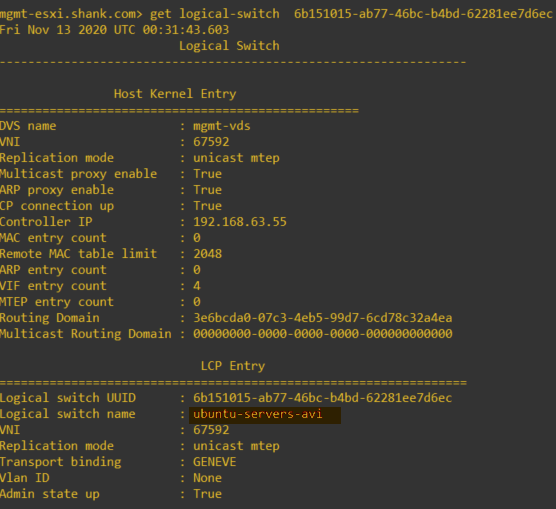Click the Host Kernel Replication mode unicast mtep
This screenshot has height=509, width=556.
(x=236, y=158)
